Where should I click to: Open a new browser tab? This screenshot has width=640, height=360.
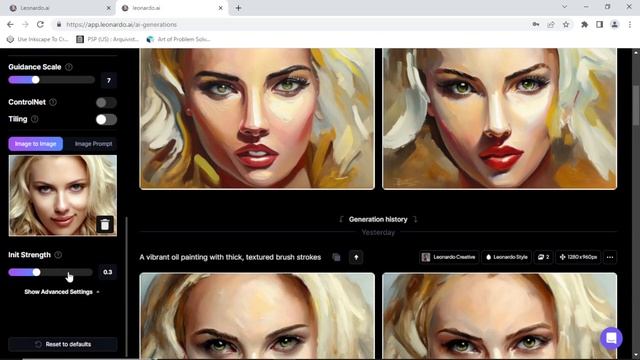click(x=238, y=8)
